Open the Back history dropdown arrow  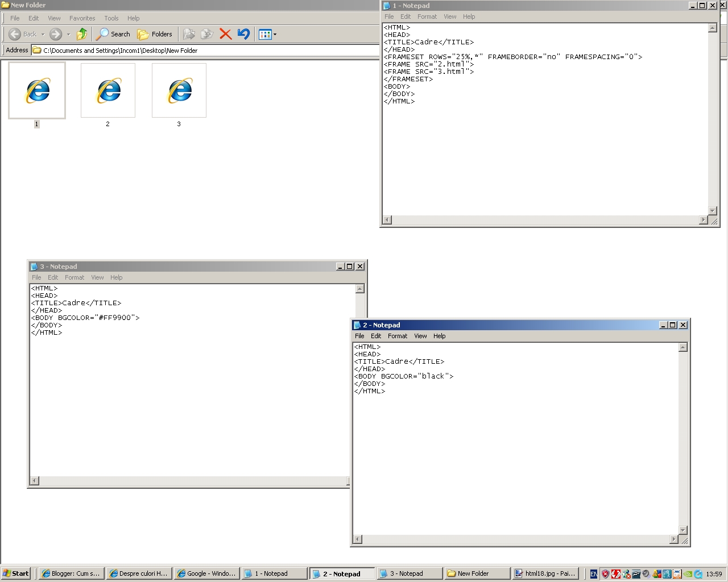coord(43,34)
